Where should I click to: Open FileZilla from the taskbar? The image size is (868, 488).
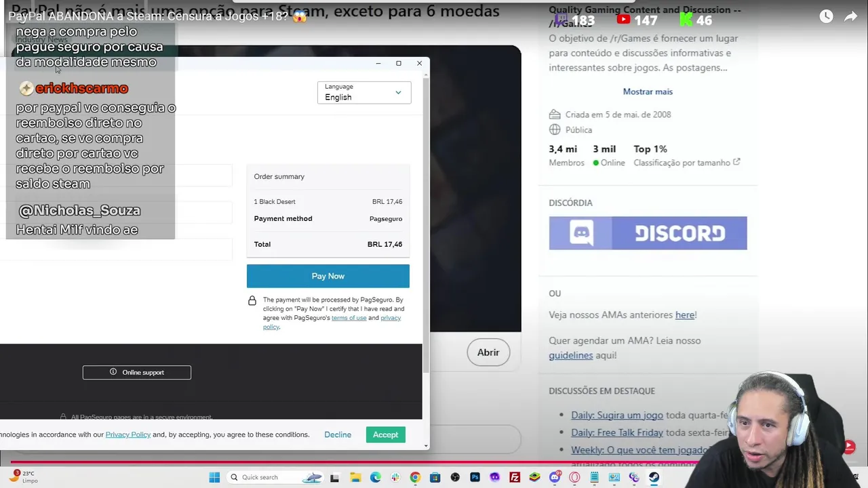point(515,477)
